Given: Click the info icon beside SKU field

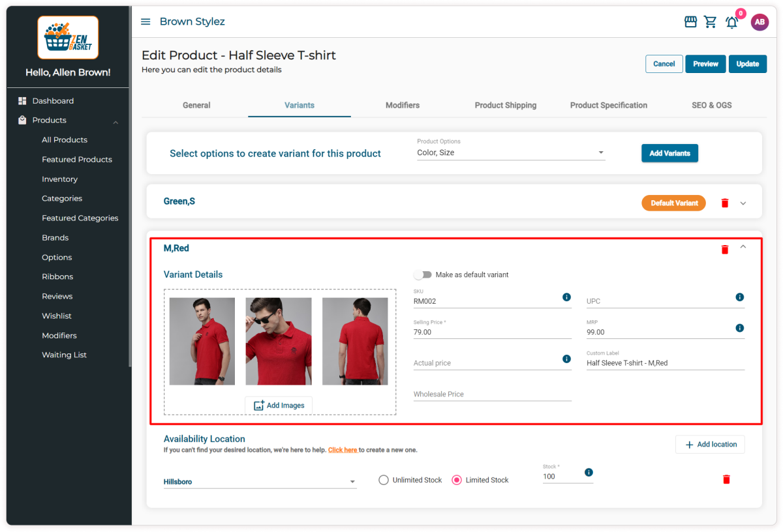Looking at the screenshot, I should pos(566,297).
